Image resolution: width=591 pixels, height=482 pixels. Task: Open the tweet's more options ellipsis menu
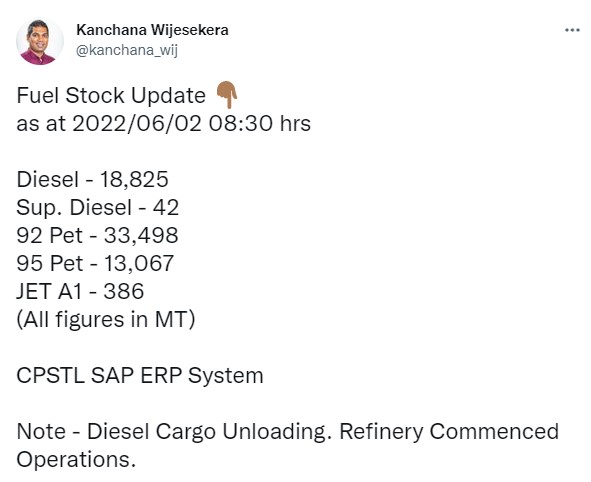572,30
